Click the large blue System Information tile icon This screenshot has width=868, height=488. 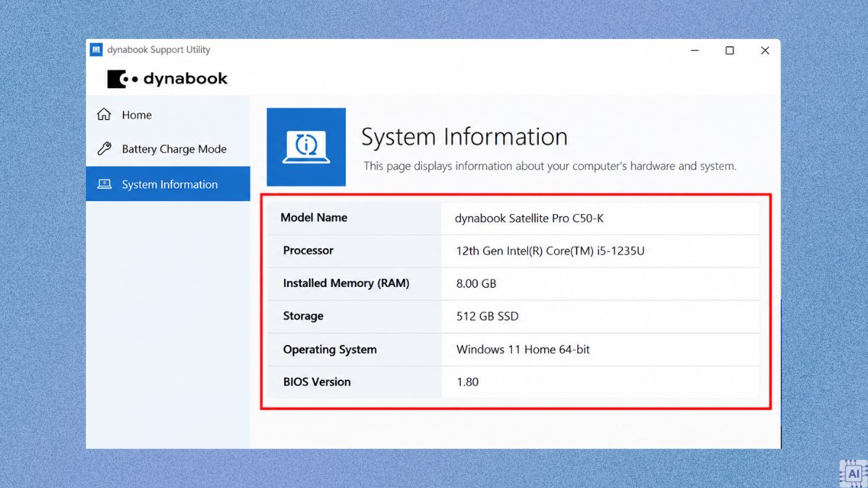point(306,147)
